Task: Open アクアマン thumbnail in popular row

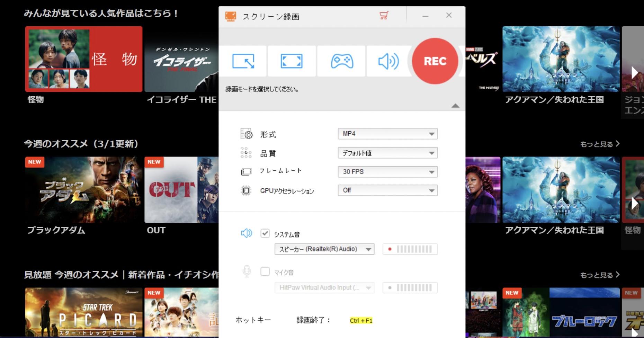Action: pos(561,59)
